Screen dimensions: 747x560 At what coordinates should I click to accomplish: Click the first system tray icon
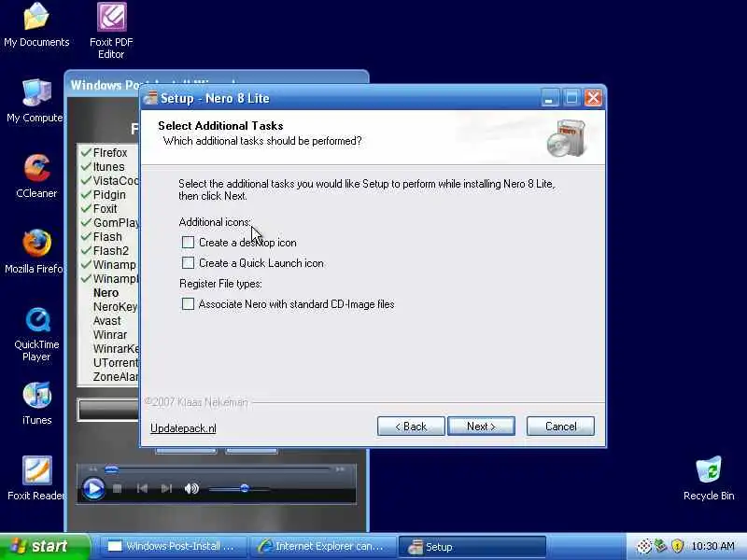643,546
